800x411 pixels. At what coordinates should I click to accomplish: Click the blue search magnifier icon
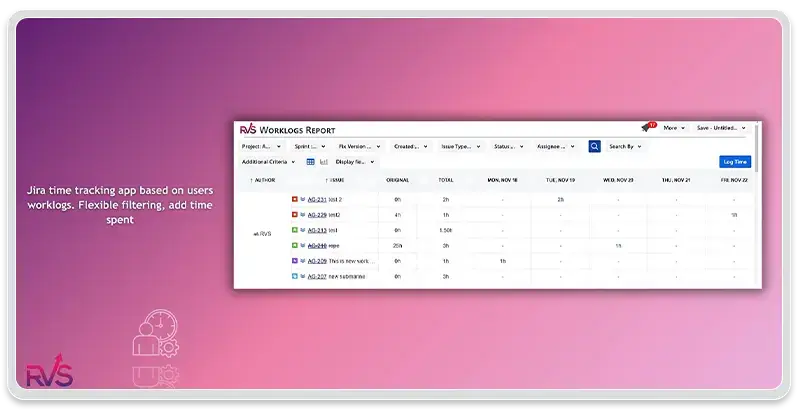[x=594, y=146]
